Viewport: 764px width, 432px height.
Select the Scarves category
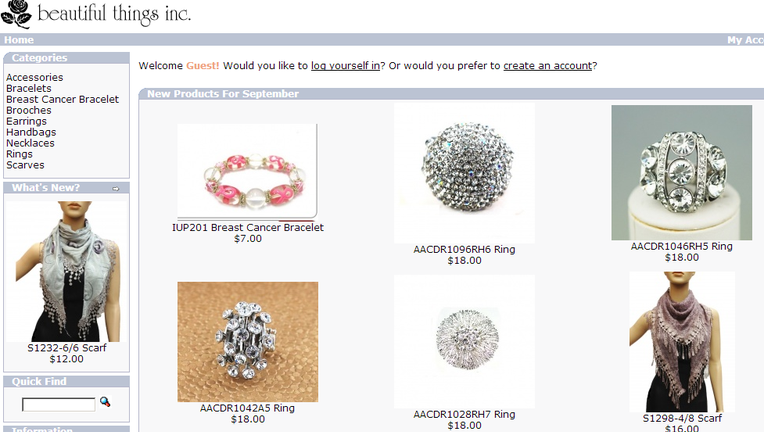[x=25, y=165]
